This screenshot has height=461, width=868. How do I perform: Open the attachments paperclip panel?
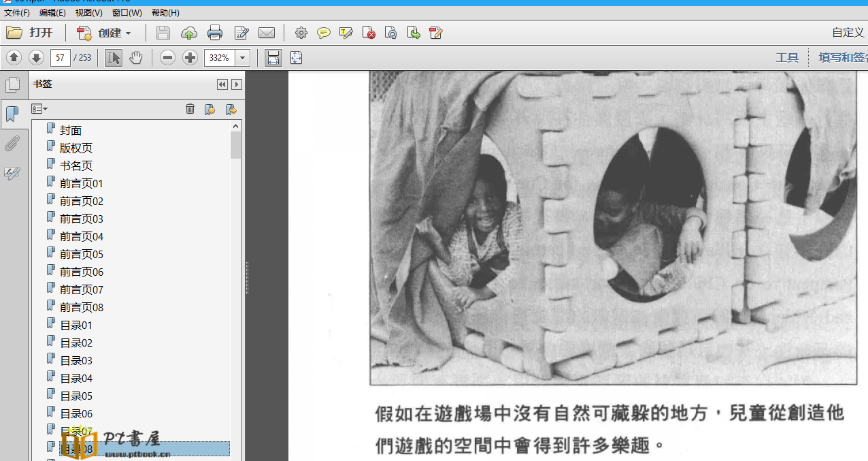[12, 144]
